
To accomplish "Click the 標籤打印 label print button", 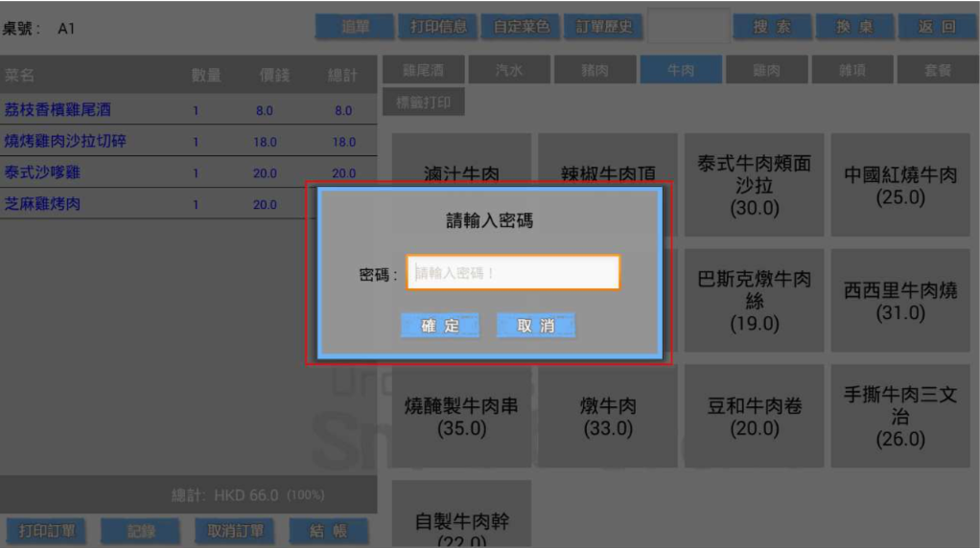I will [x=423, y=103].
